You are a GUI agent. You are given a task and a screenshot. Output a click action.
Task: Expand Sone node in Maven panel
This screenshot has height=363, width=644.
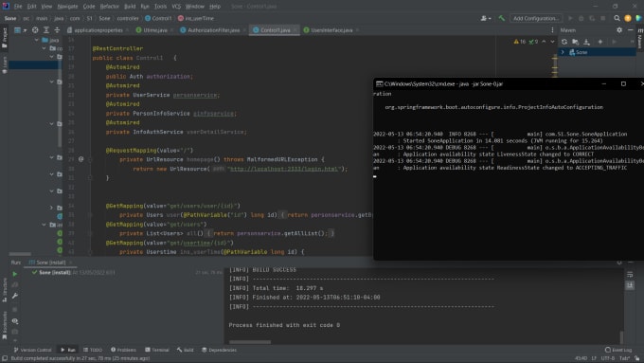pos(563,52)
